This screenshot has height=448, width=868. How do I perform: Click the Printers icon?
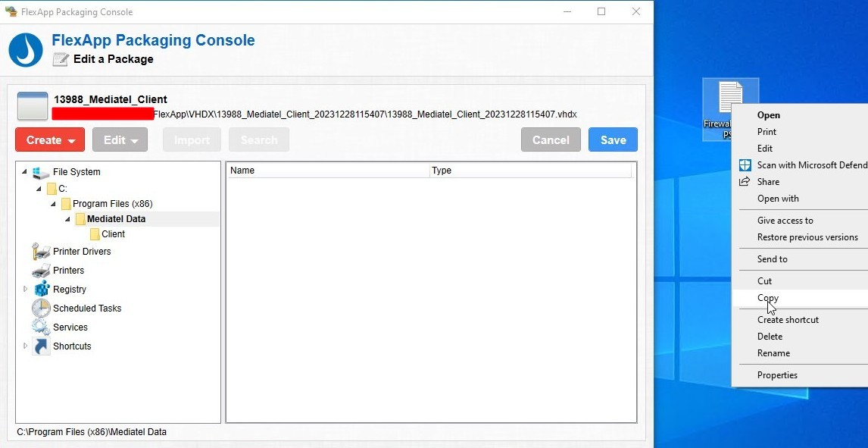click(x=41, y=270)
